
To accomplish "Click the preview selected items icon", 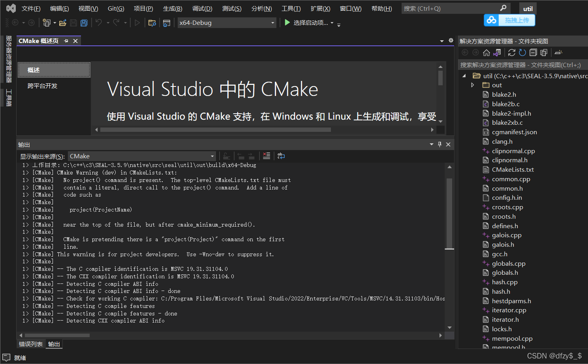I will pos(558,53).
